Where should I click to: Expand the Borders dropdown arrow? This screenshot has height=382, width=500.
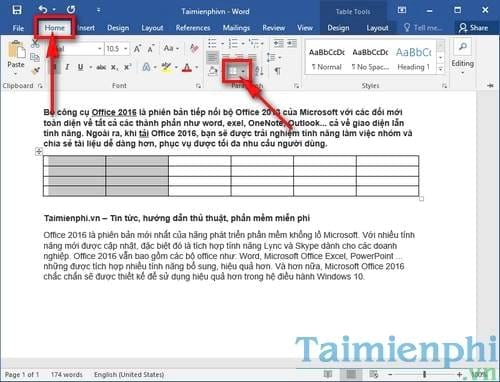pyautogui.click(x=243, y=71)
